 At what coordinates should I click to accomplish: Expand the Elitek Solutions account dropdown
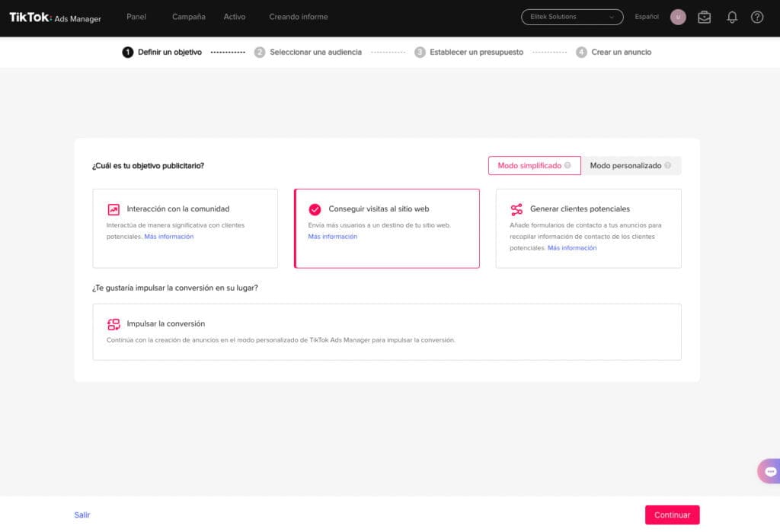[572, 17]
